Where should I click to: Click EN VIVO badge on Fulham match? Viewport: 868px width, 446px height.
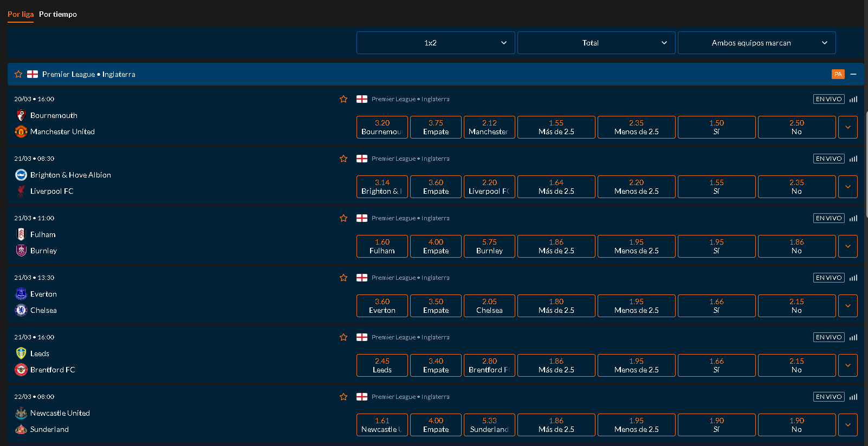pyautogui.click(x=829, y=218)
